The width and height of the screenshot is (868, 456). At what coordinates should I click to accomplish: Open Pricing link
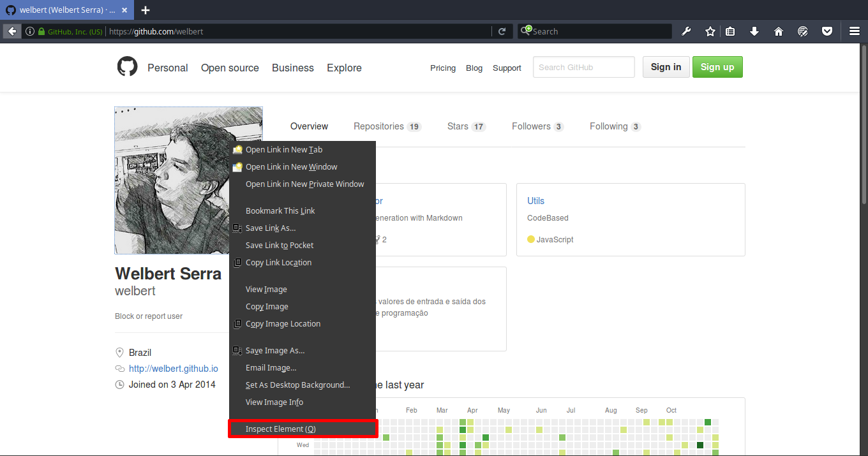[443, 68]
